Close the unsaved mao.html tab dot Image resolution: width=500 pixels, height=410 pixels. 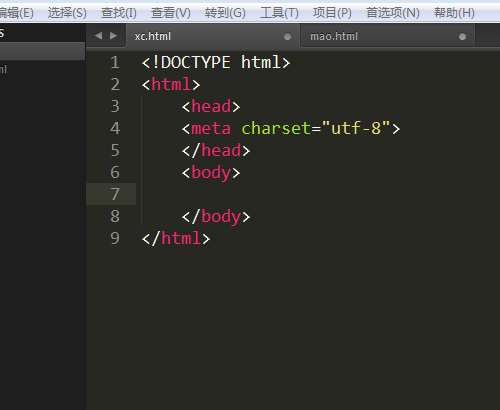point(462,37)
